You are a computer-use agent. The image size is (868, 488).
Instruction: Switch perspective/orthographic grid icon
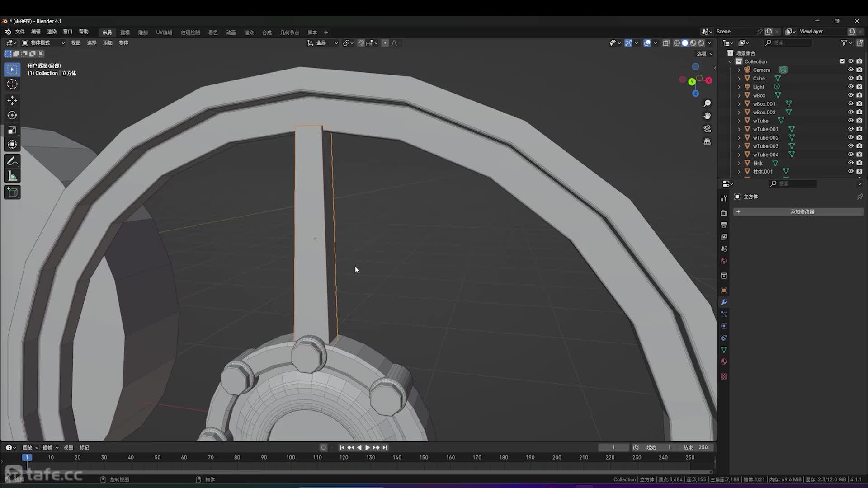point(707,141)
